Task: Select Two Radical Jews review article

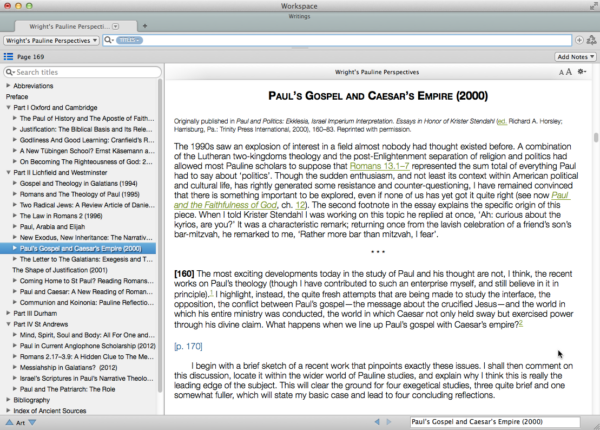Action: 87,205
